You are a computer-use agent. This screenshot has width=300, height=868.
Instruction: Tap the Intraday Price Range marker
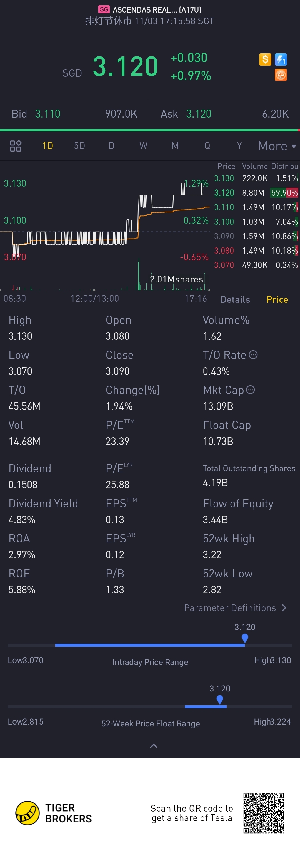pyautogui.click(x=245, y=638)
